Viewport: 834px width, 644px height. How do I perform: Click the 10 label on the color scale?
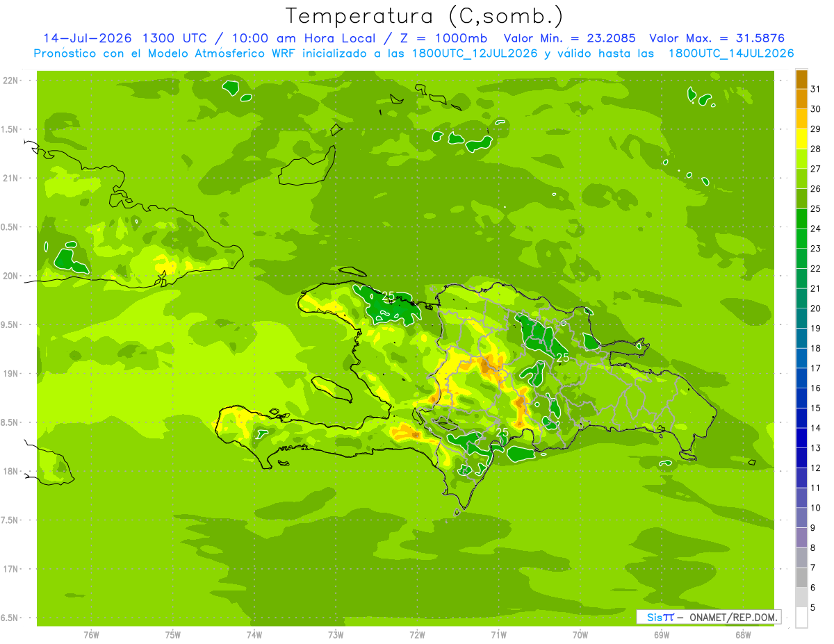tap(816, 508)
